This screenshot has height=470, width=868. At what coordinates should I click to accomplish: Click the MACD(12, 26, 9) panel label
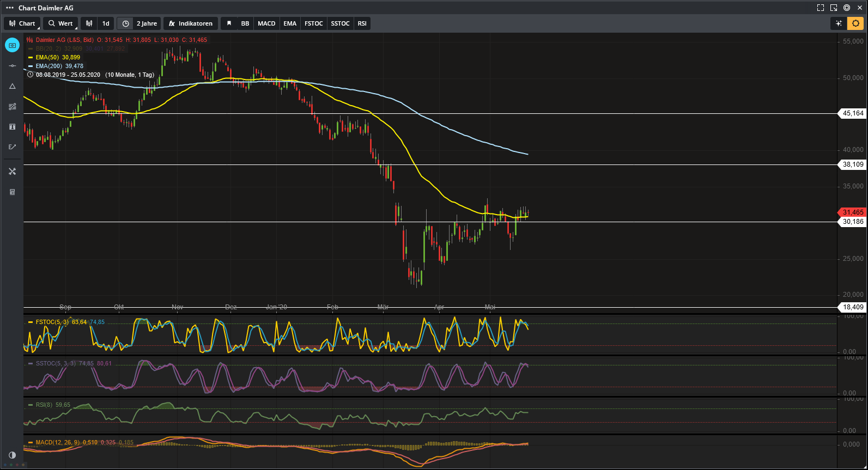(x=58, y=442)
